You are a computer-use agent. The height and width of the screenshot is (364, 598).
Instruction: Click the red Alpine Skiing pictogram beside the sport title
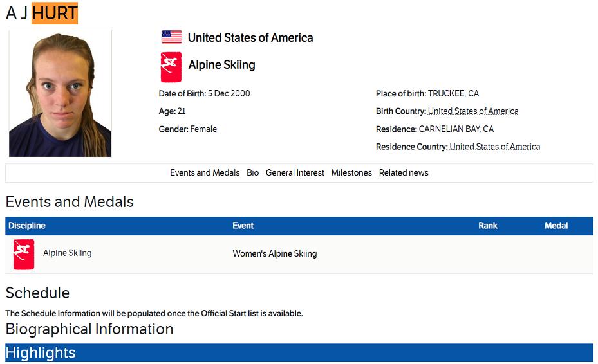click(x=171, y=67)
